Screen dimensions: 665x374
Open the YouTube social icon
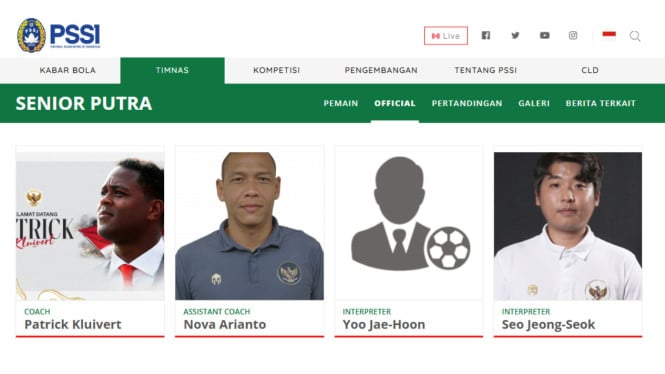(x=545, y=36)
